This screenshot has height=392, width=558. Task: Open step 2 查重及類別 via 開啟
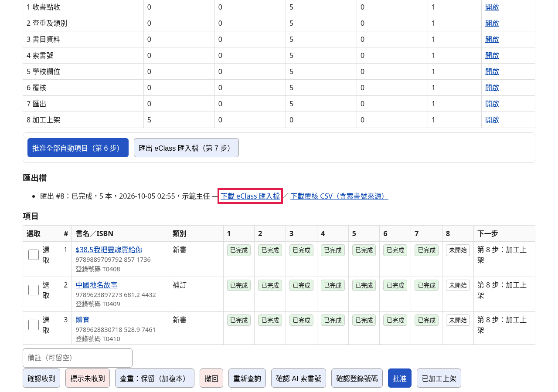tap(492, 23)
